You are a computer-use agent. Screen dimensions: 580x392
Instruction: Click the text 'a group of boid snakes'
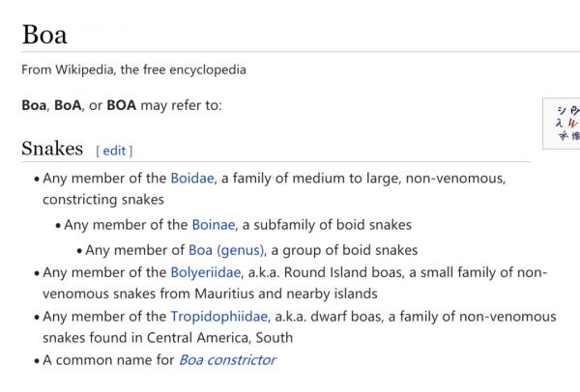coord(343,250)
